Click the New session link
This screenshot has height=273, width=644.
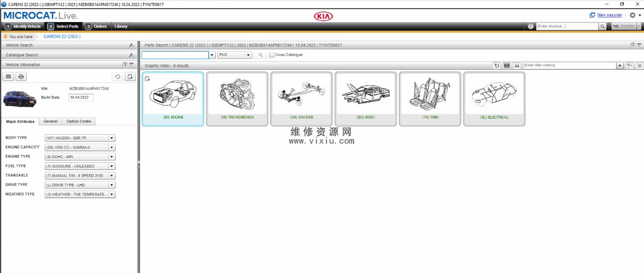[609, 15]
